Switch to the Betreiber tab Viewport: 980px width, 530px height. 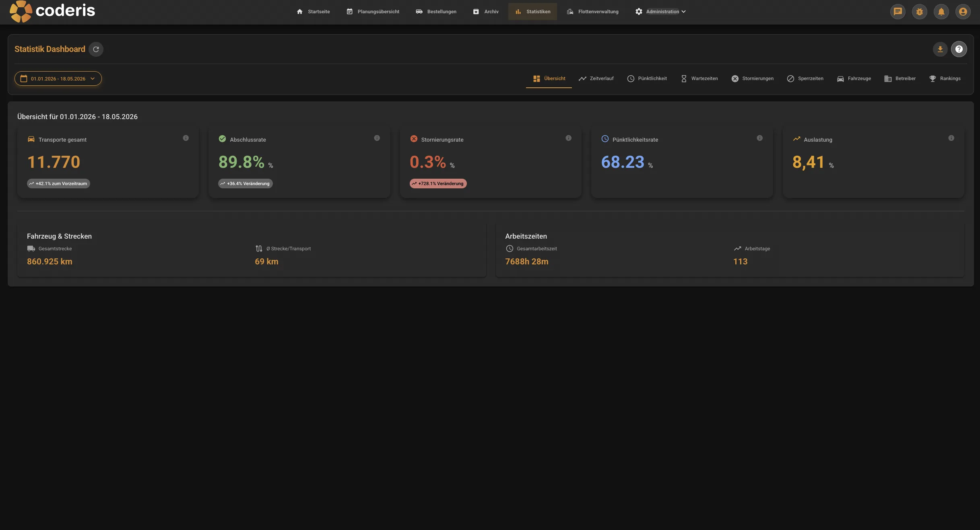(900, 78)
